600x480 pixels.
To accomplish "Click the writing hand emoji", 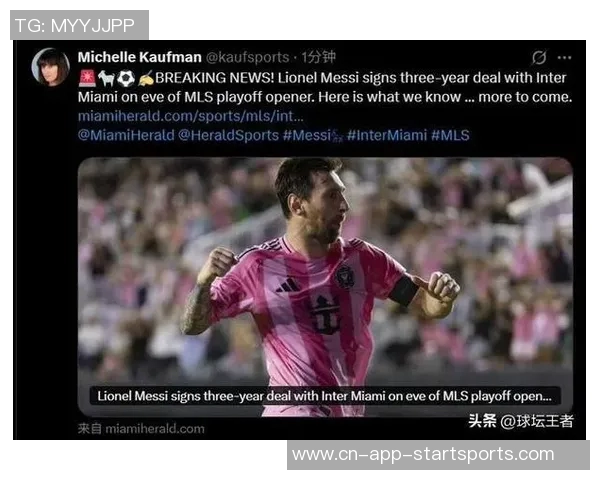I will coord(146,78).
